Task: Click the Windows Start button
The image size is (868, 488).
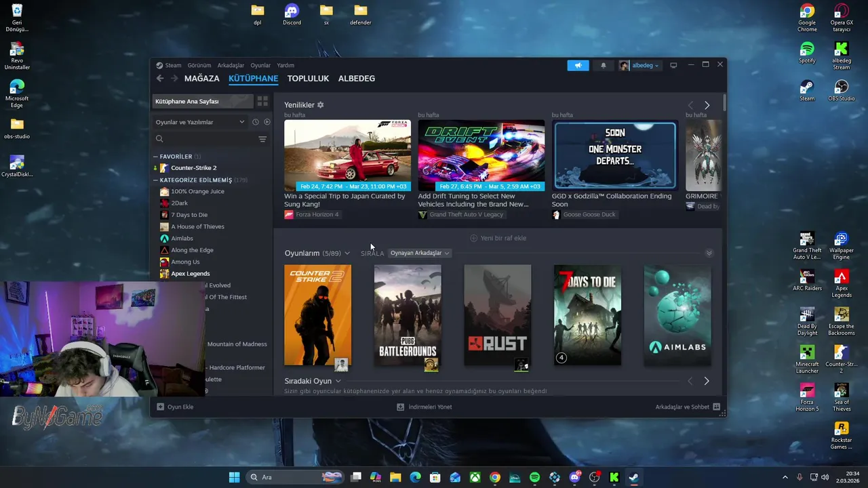Action: (x=234, y=477)
